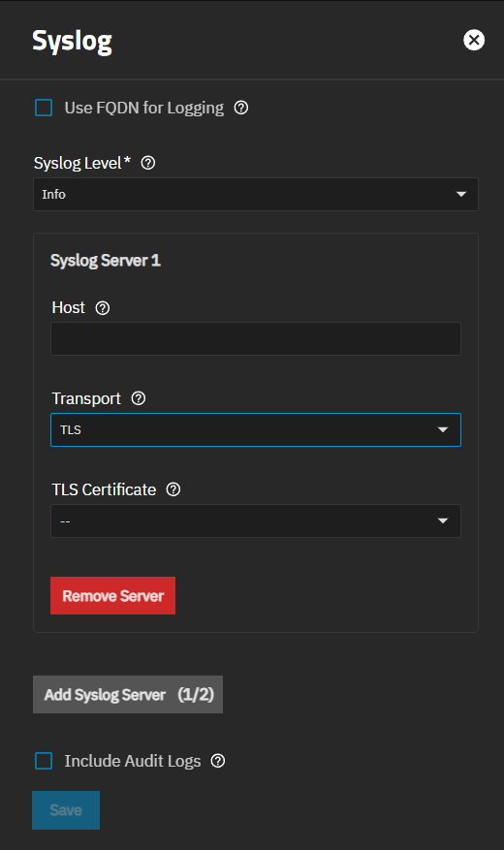Close the Syslog panel

[474, 40]
